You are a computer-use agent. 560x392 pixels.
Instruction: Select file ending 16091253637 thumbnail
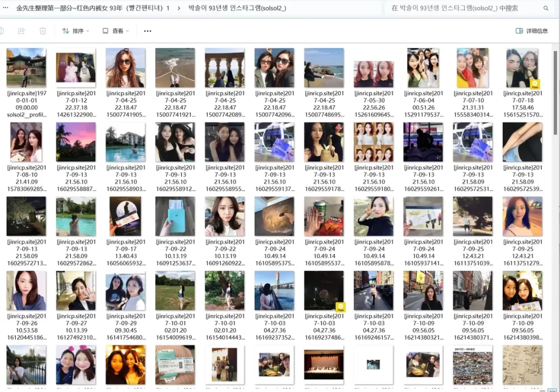175,217
